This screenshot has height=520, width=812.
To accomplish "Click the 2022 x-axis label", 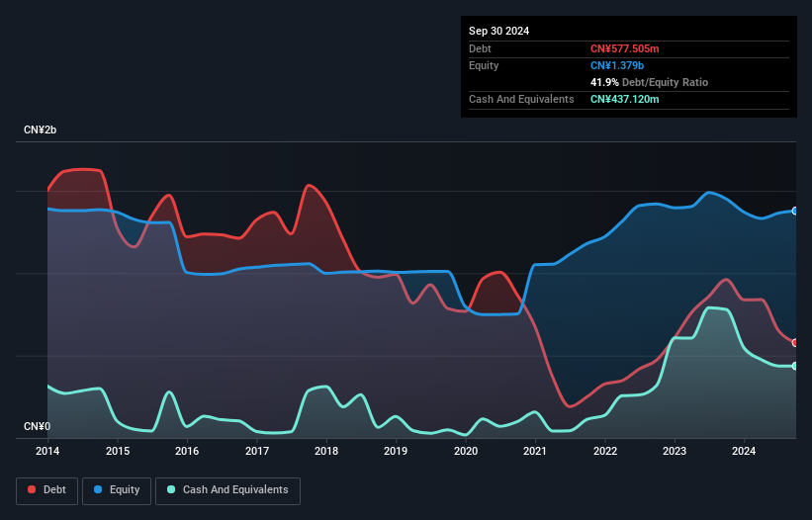I will click(605, 451).
